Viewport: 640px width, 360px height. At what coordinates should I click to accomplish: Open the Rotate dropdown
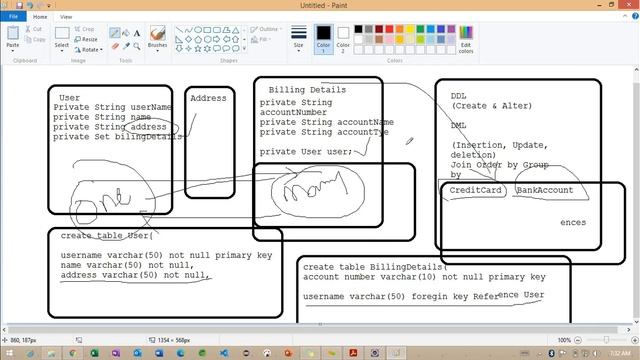[x=89, y=49]
